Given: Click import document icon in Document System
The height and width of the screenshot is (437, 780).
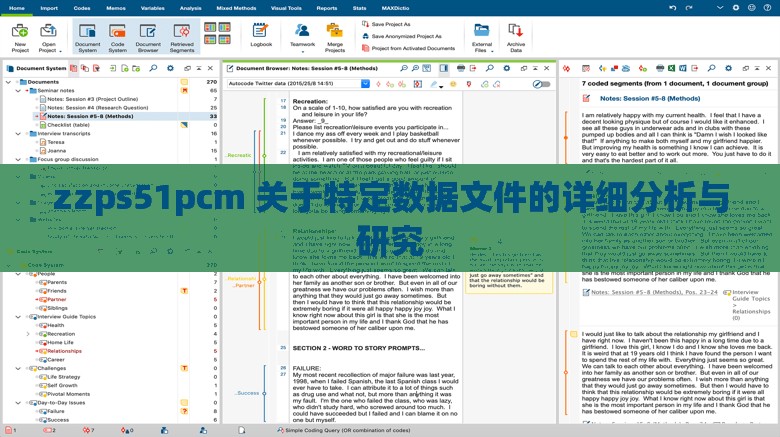Looking at the screenshot, I should click(113, 68).
